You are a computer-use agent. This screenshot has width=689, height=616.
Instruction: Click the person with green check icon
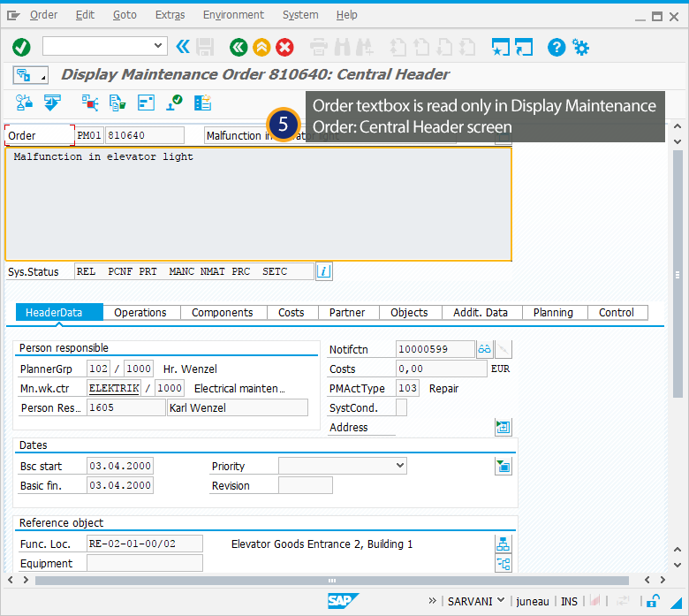174,103
